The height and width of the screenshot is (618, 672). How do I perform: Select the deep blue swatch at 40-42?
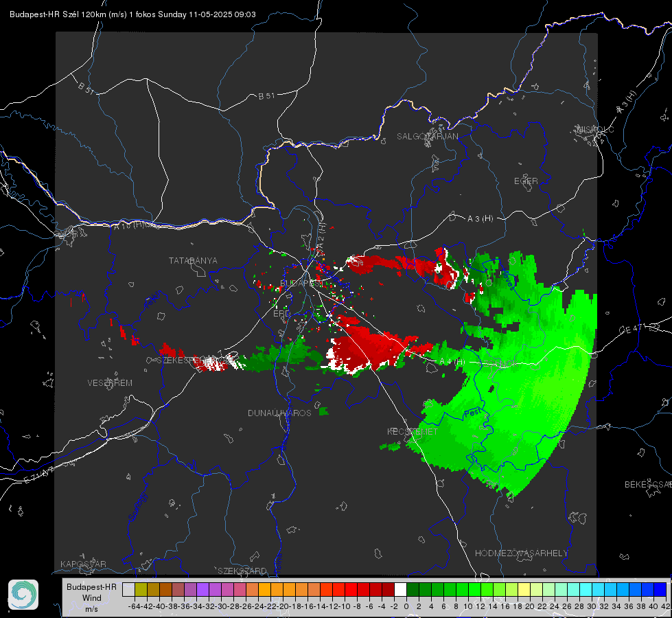(660, 589)
